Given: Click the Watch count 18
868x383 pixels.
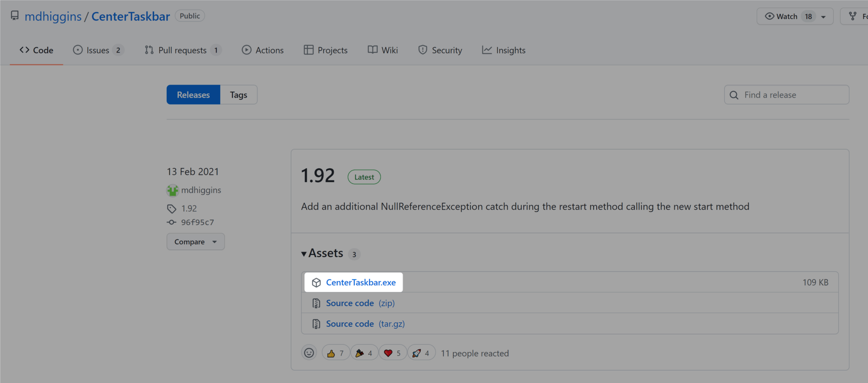Looking at the screenshot, I should coord(808,16).
